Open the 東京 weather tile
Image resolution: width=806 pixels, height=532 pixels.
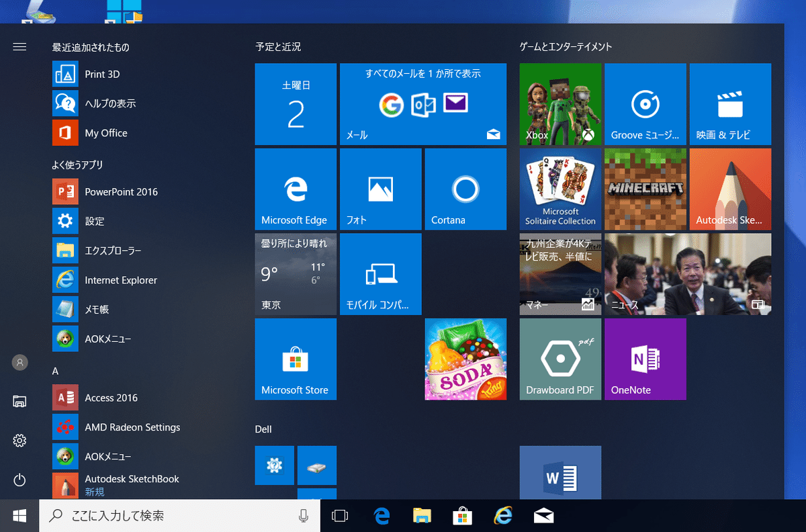click(x=296, y=274)
